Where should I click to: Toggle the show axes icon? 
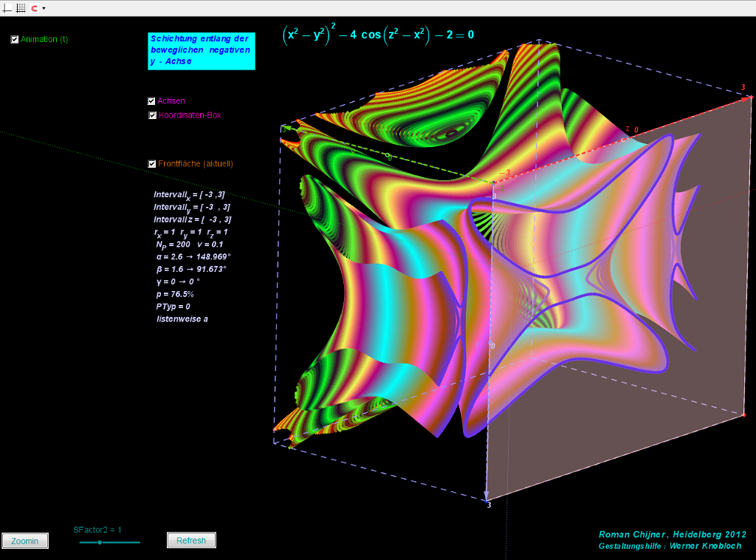[x=7, y=7]
